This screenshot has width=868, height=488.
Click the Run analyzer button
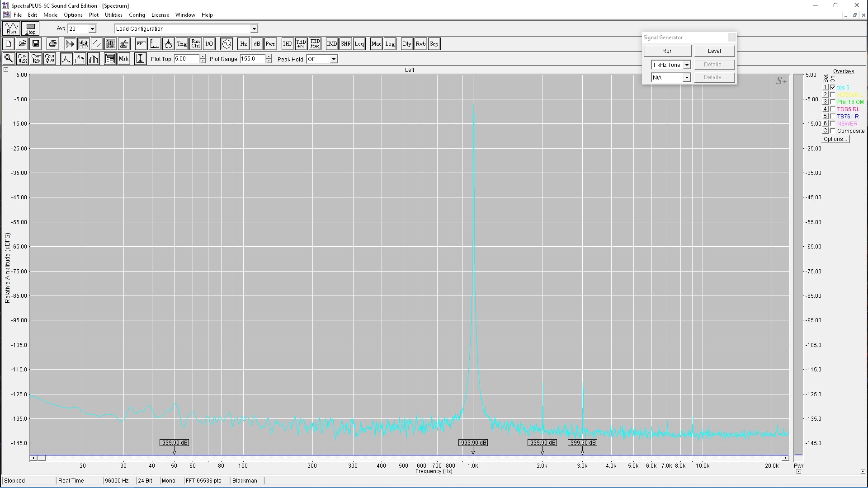[11, 28]
